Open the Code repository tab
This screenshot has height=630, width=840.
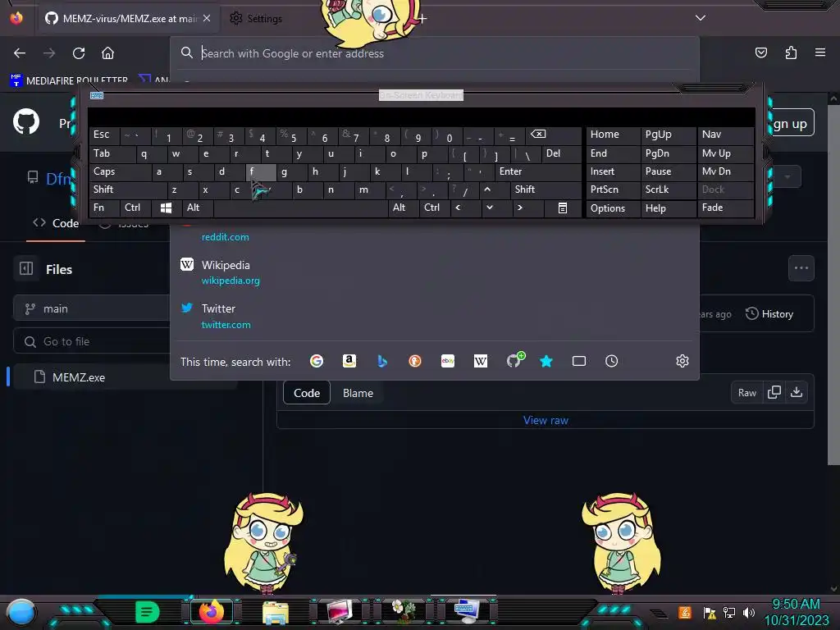[x=56, y=223]
